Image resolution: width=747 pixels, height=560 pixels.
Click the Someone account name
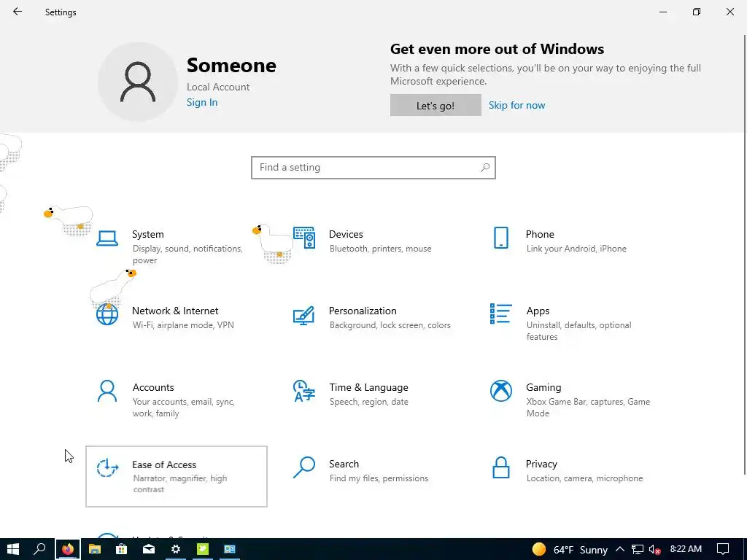click(231, 65)
